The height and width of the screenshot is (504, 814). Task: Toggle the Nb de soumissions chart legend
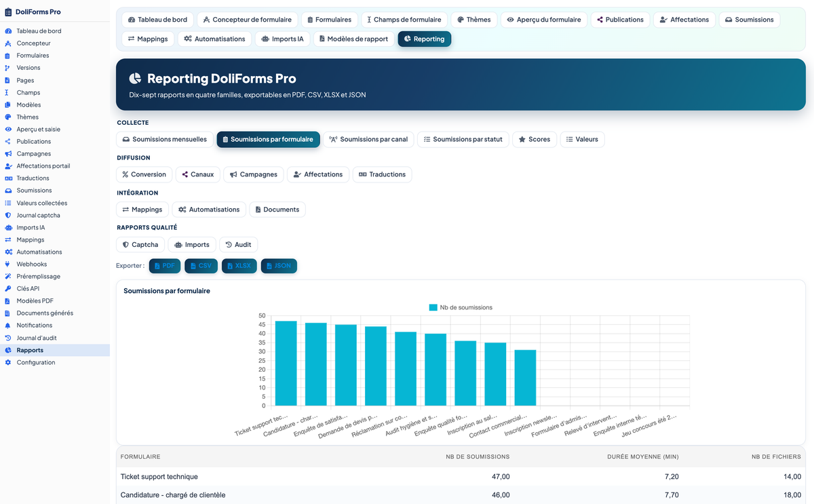pyautogui.click(x=461, y=307)
